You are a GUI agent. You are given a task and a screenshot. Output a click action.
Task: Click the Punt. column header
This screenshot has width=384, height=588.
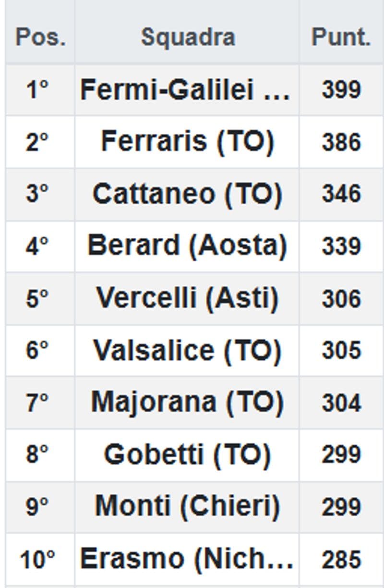(341, 37)
